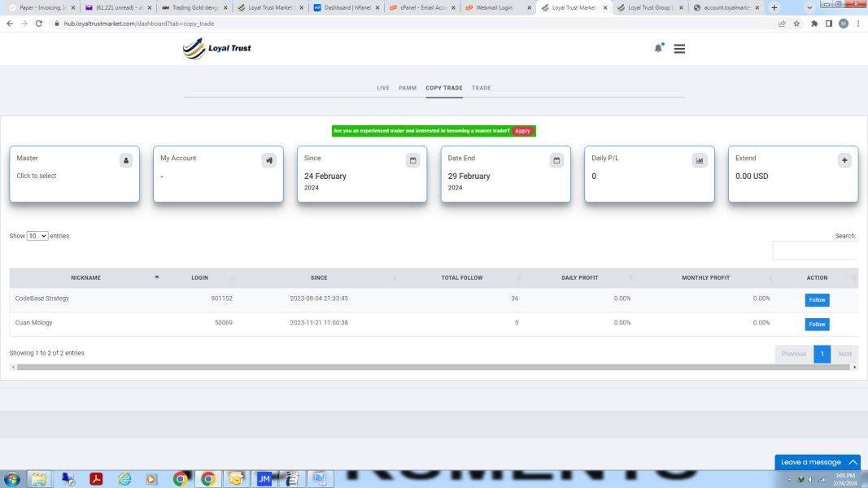Click the Master card user icon
868x488 pixels.
point(126,160)
